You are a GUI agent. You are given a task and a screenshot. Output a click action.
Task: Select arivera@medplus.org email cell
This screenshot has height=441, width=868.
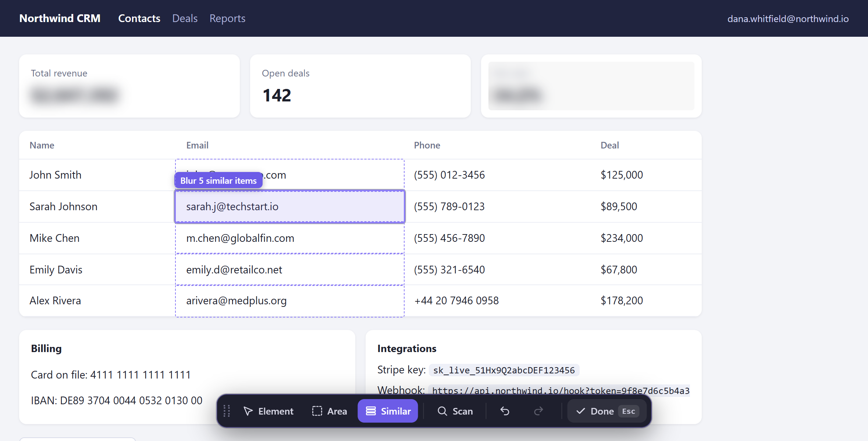click(x=290, y=301)
